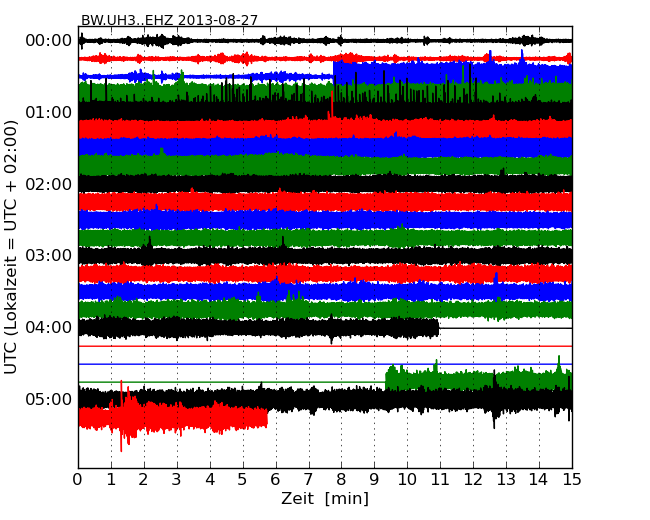Click the x-axis tick label 10
The width and height of the screenshot is (650, 520).
pos(407,480)
